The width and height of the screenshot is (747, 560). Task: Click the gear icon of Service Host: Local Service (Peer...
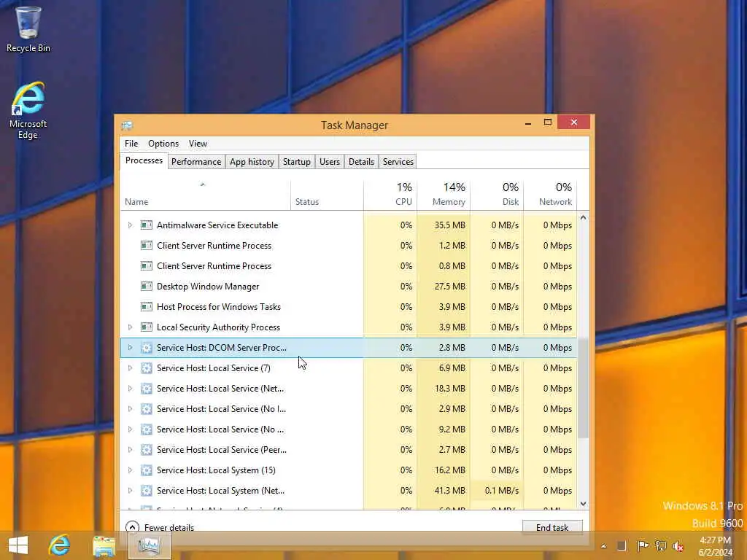click(146, 449)
